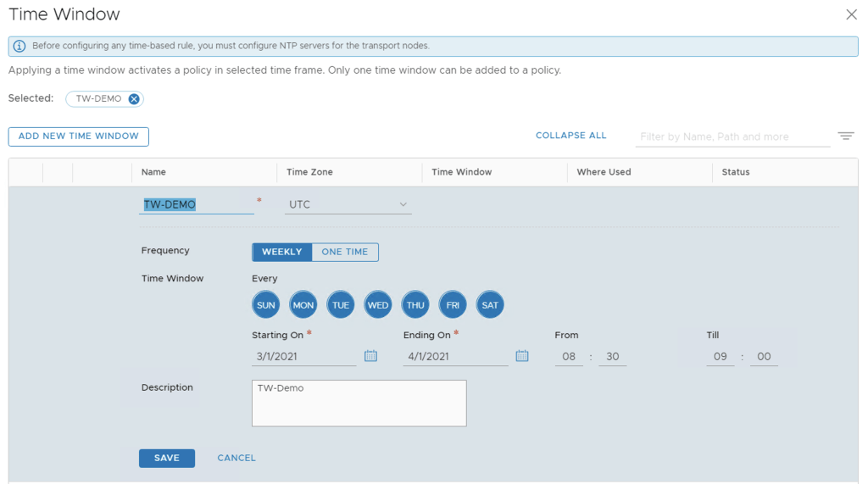Click the Name field containing TW-DEMO
The width and height of the screenshot is (868, 484).
coord(196,204)
